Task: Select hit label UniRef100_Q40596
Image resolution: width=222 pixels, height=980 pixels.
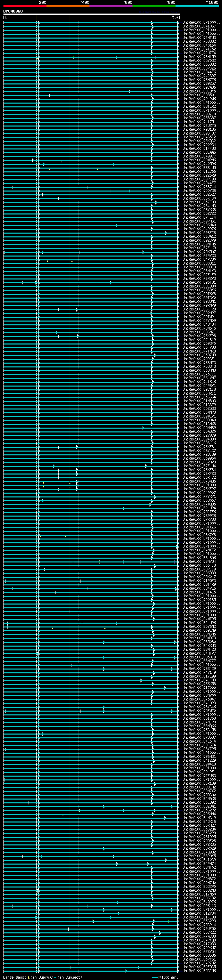Action: point(199,164)
